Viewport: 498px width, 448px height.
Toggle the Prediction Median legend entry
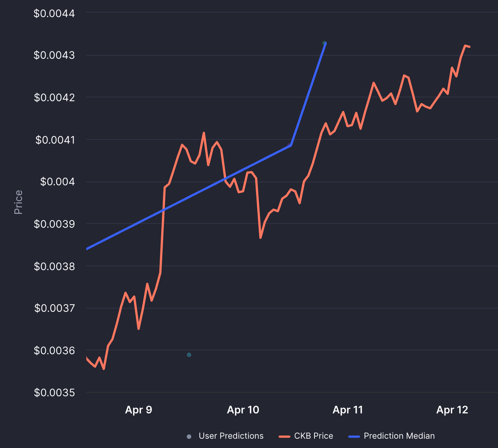(392, 436)
